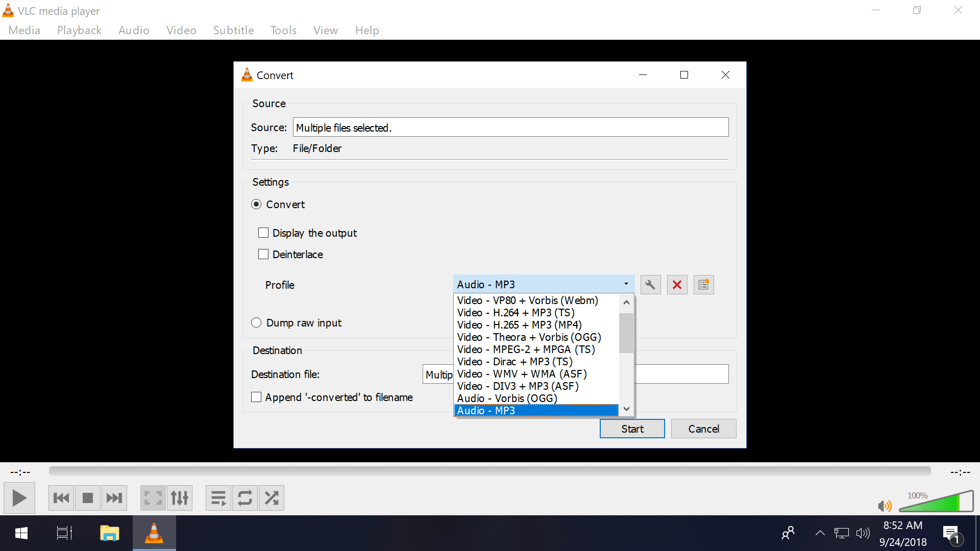The height and width of the screenshot is (551, 980).
Task: Expand the profile dropdown list
Action: (x=626, y=284)
